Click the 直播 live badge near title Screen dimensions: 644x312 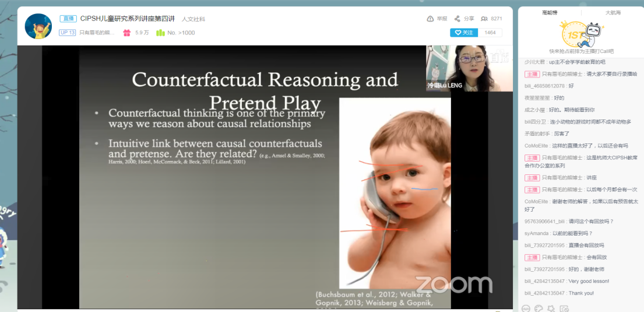pyautogui.click(x=68, y=19)
